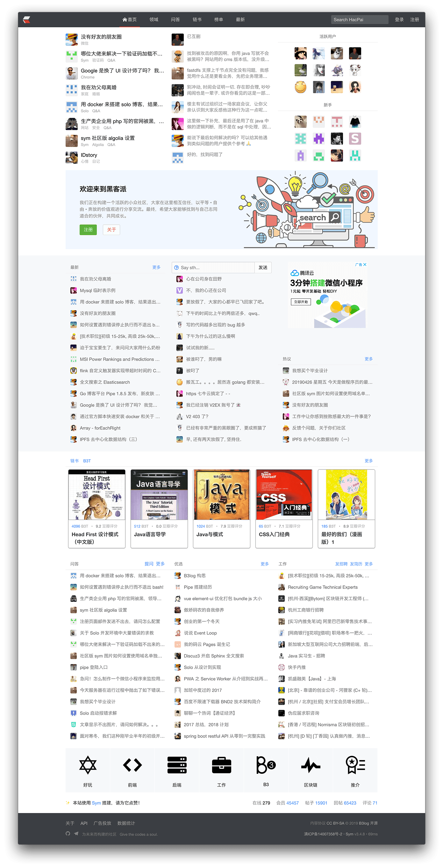
Task: Open post Array - forEachRight
Action: point(100,428)
